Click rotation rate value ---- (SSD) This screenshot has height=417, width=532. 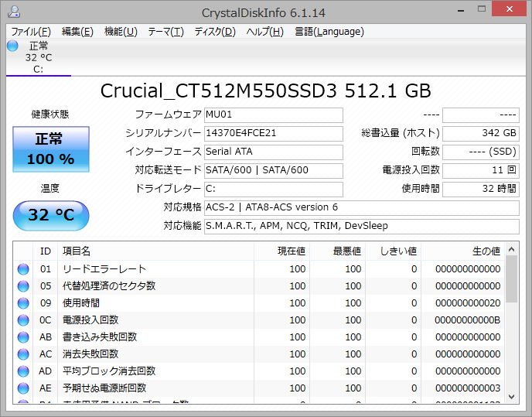click(x=481, y=152)
